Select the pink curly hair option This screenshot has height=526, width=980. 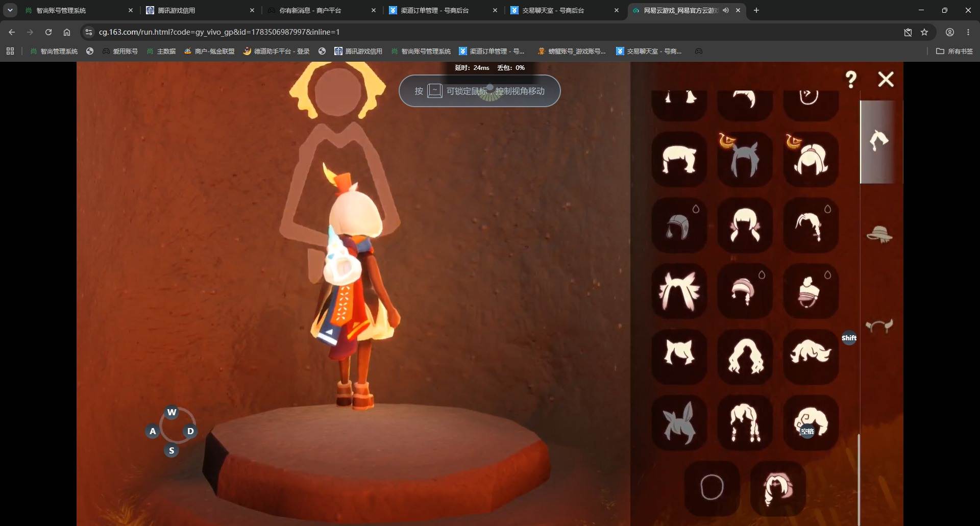coord(778,488)
